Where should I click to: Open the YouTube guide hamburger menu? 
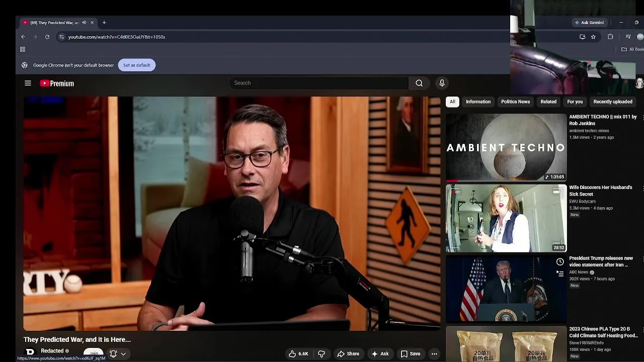(x=28, y=83)
